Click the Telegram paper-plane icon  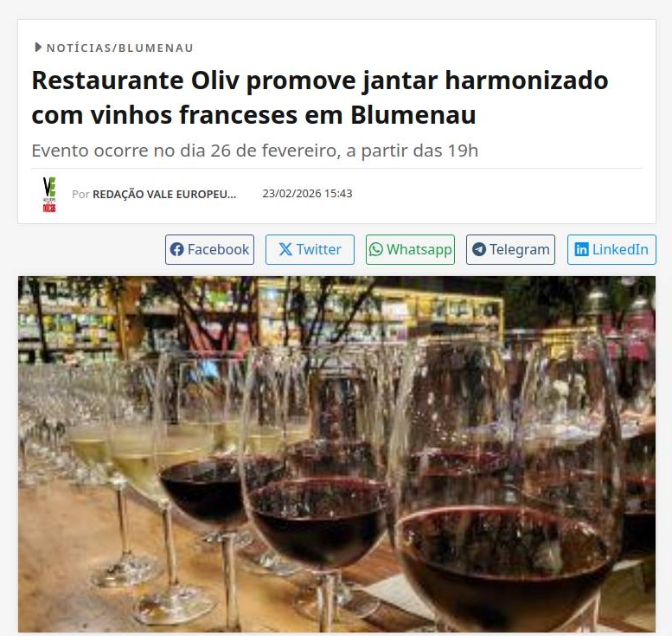pos(479,249)
